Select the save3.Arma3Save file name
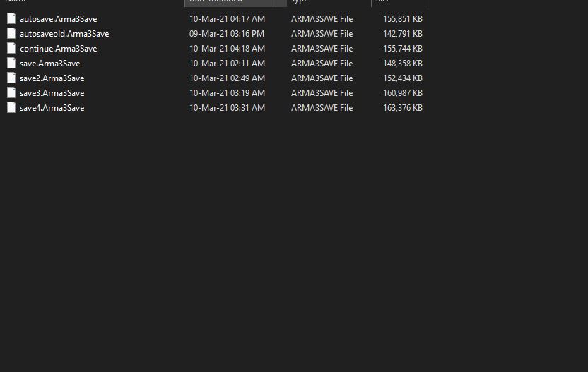588x372 pixels. (x=52, y=93)
